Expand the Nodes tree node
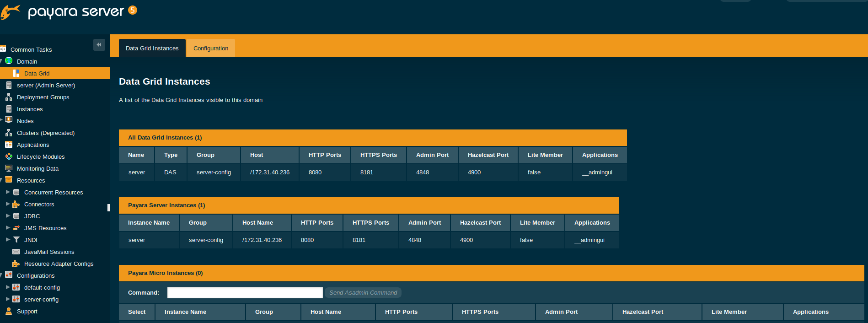 click(x=1, y=119)
